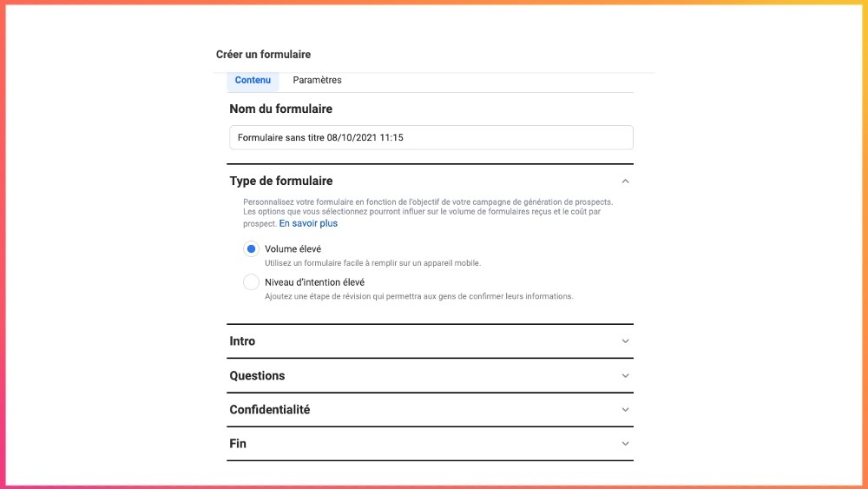Click the Type de formulaire heading
Screen dimensions: 868x489
point(281,181)
